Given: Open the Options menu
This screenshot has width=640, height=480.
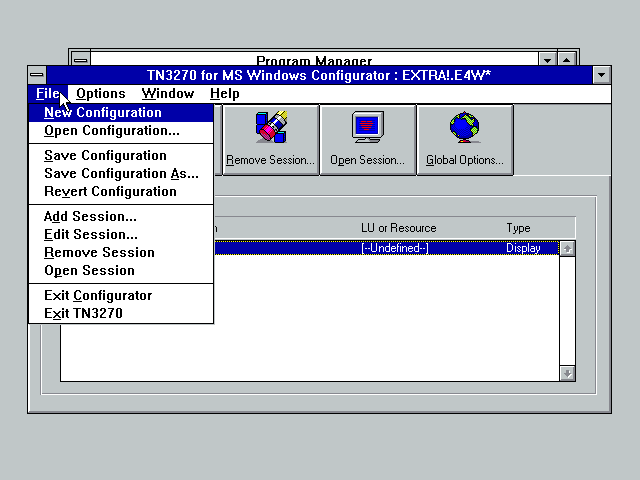Looking at the screenshot, I should [100, 94].
